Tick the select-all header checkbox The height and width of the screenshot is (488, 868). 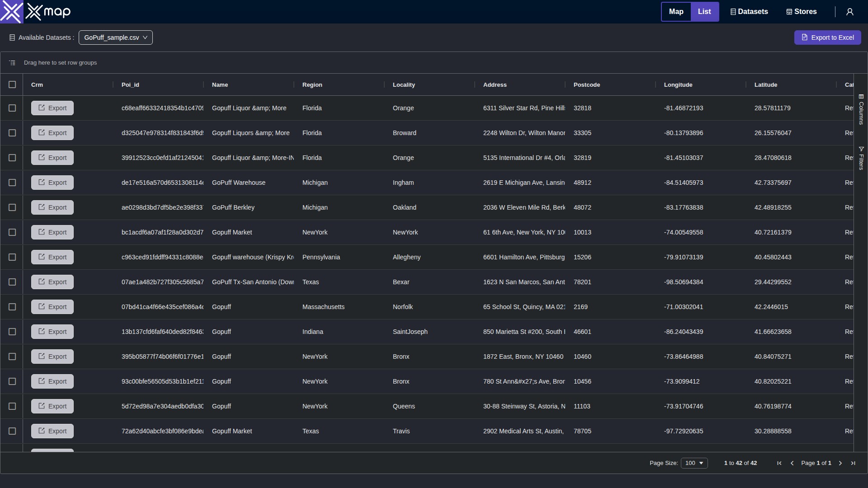coord(12,84)
